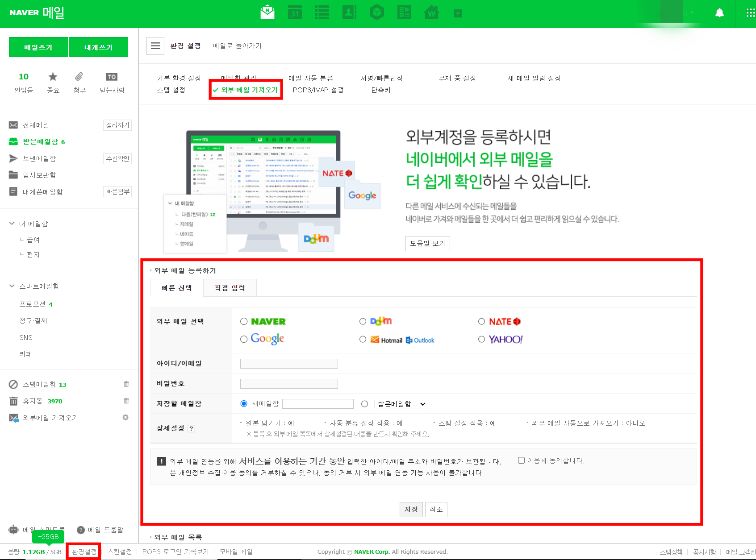Click the 저장 save button
The width and height of the screenshot is (756, 560).
[x=411, y=509]
